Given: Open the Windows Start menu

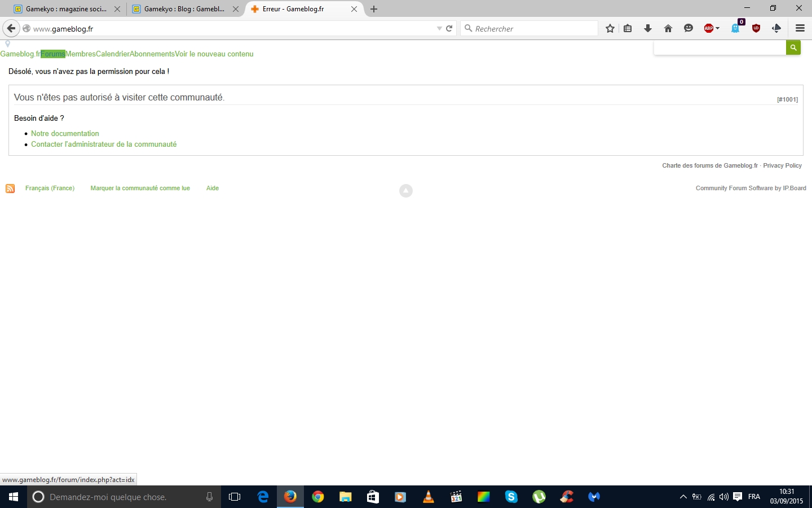Looking at the screenshot, I should (x=14, y=497).
